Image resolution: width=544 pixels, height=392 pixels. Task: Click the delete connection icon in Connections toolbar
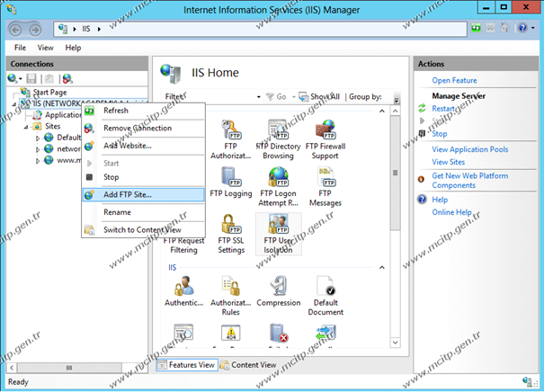pos(67,79)
